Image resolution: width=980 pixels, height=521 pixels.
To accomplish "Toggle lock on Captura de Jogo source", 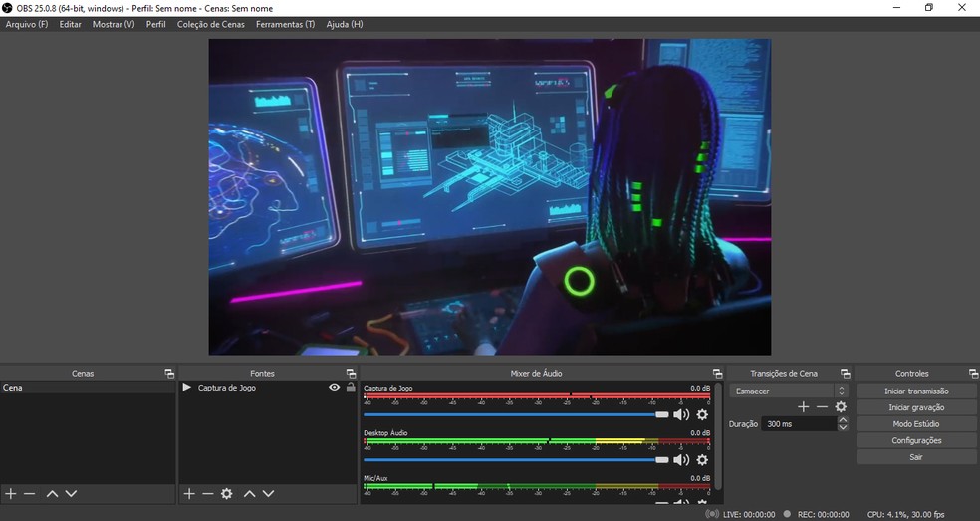I will pyautogui.click(x=350, y=388).
